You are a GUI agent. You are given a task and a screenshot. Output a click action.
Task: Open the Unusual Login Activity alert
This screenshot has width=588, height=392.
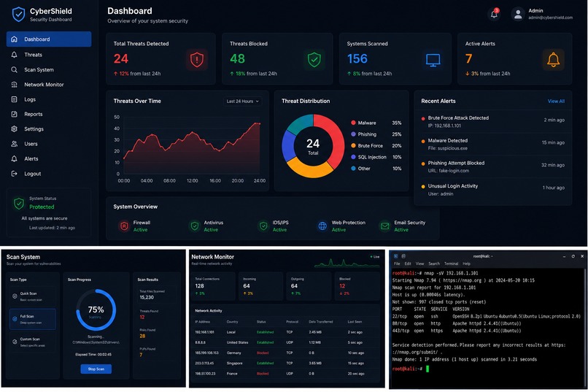pos(492,190)
